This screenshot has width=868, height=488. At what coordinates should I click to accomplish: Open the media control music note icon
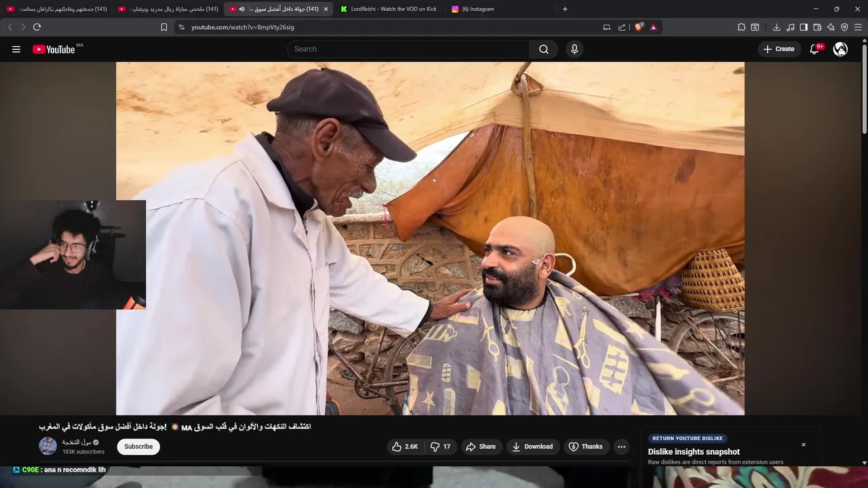point(790,27)
